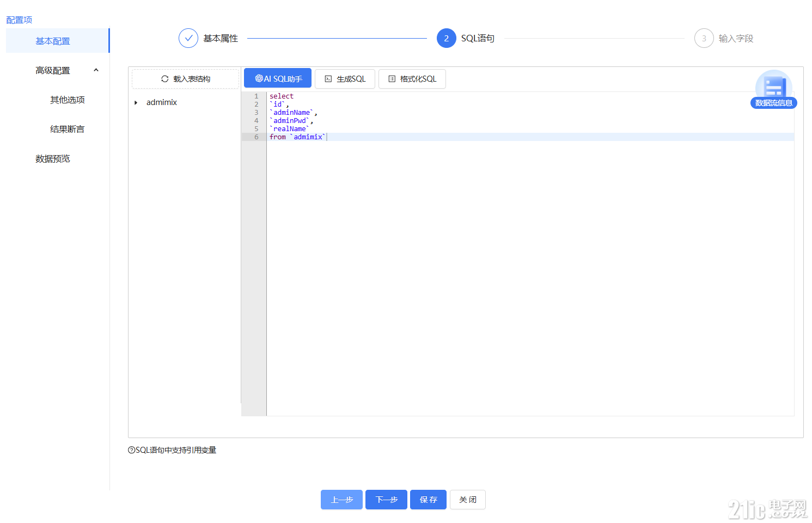Image resolution: width=812 pixels, height=523 pixels.
Task: Click 格式化SQL button
Action: pos(412,79)
